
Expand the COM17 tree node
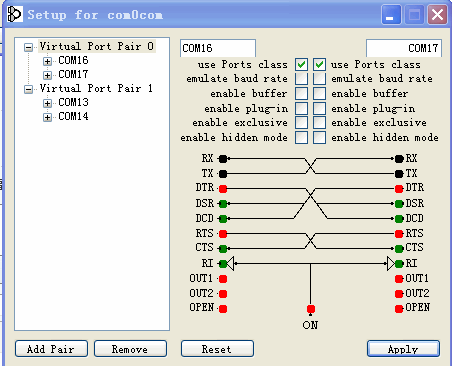[x=47, y=75]
